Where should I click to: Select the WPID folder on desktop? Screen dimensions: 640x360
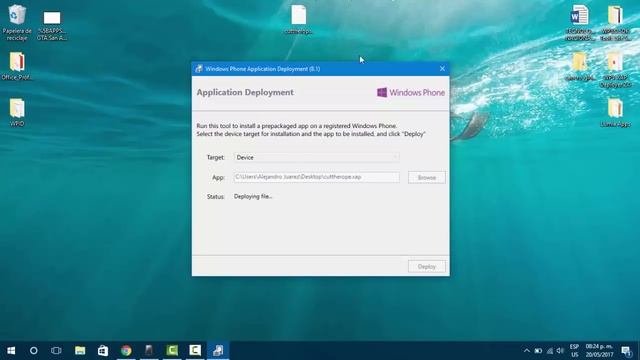coord(17,112)
